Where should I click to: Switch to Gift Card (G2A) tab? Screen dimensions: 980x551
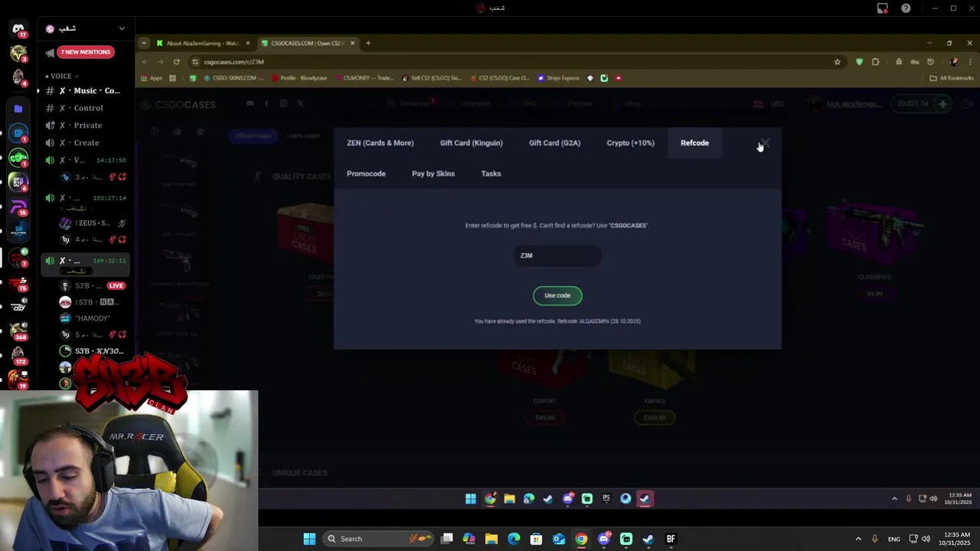pos(554,143)
